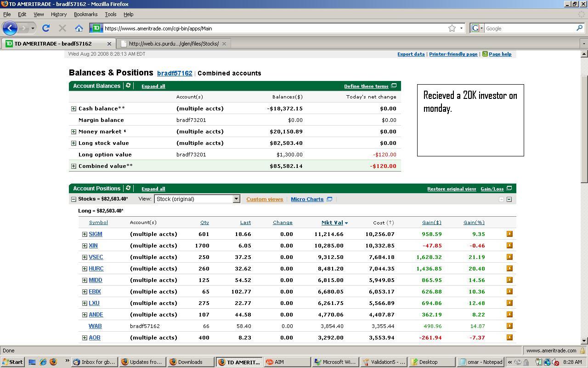Refresh Account Balances using the refresh icon
The height and width of the screenshot is (368, 588).
point(128,86)
